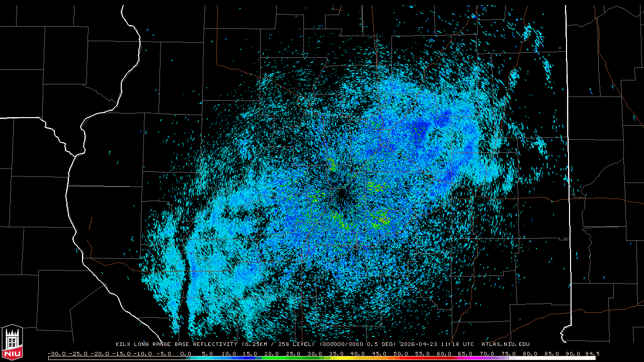This screenshot has width=644, height=362.
Task: Click the ATLAS.NIU.EDU site text
Action: point(506,344)
